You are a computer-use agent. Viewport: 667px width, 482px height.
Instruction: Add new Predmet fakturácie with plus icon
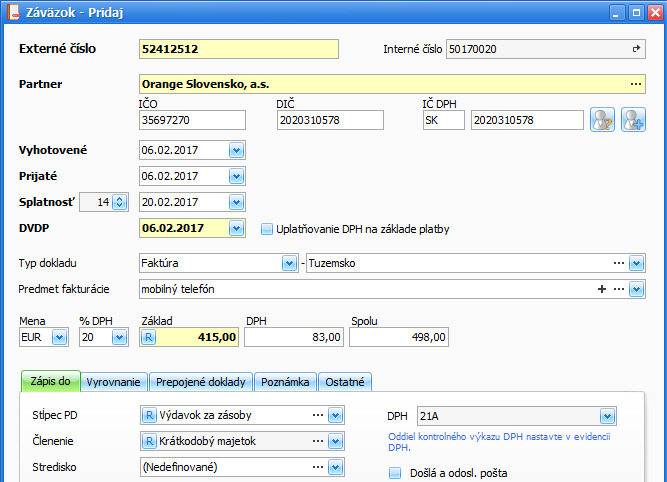[601, 289]
